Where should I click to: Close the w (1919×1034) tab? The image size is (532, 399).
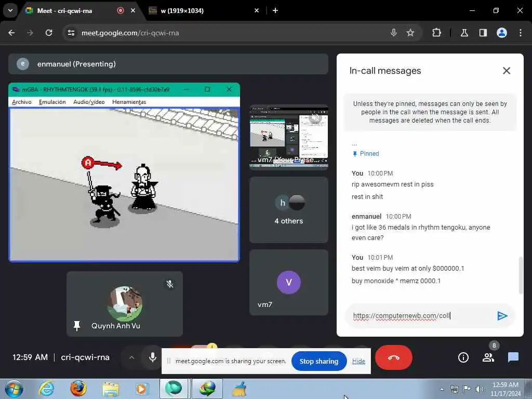click(x=257, y=10)
